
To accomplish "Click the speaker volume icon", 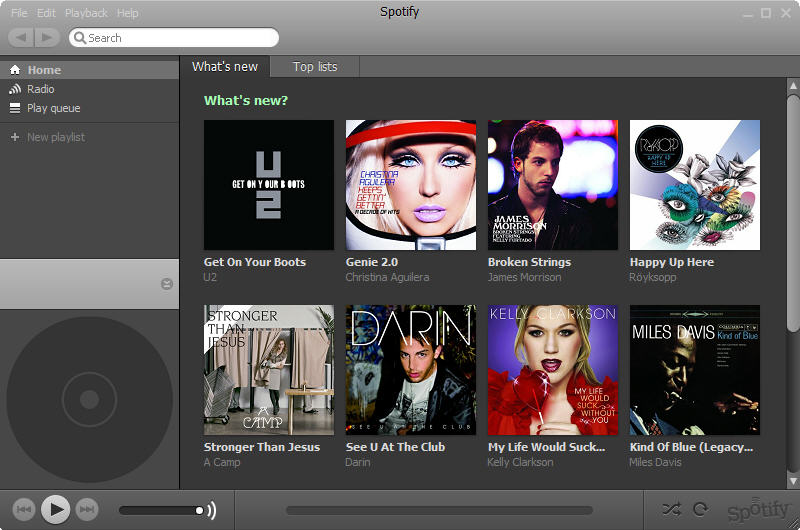I will (x=212, y=510).
